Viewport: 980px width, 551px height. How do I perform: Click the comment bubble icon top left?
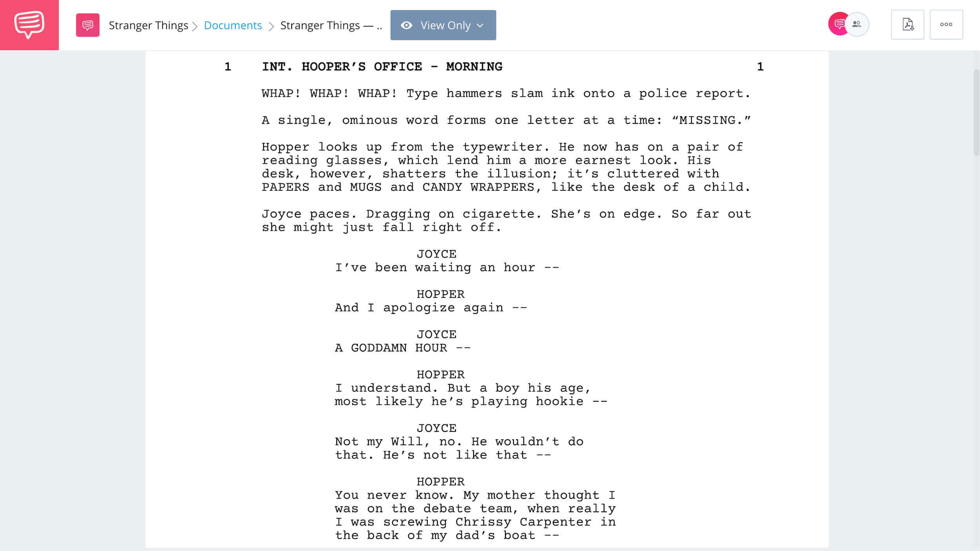pyautogui.click(x=29, y=25)
